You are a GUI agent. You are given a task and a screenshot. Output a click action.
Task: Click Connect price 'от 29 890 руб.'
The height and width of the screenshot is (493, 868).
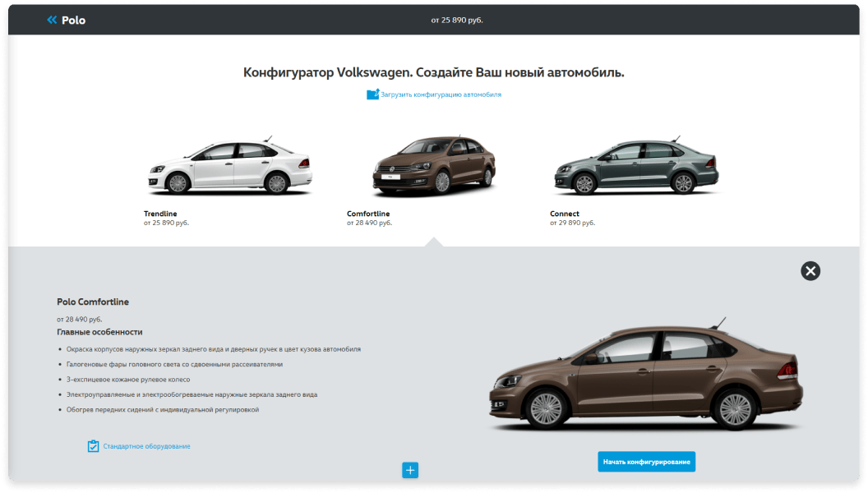pos(572,223)
